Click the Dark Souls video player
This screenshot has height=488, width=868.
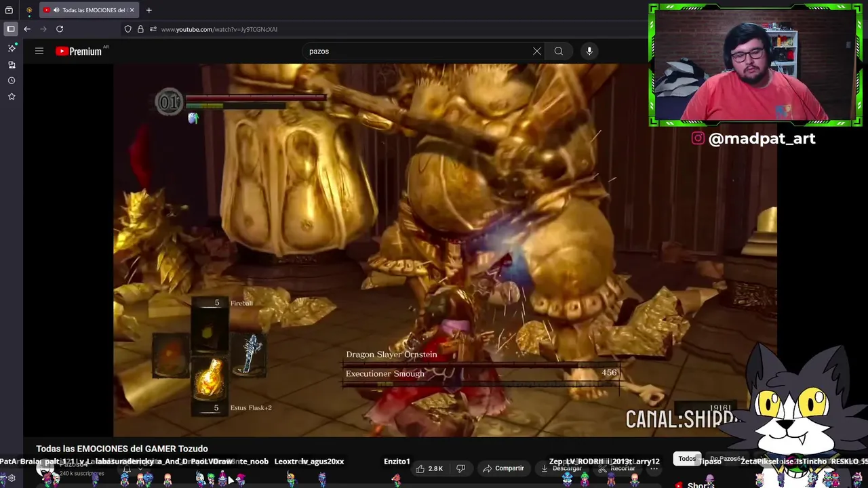(x=445, y=250)
